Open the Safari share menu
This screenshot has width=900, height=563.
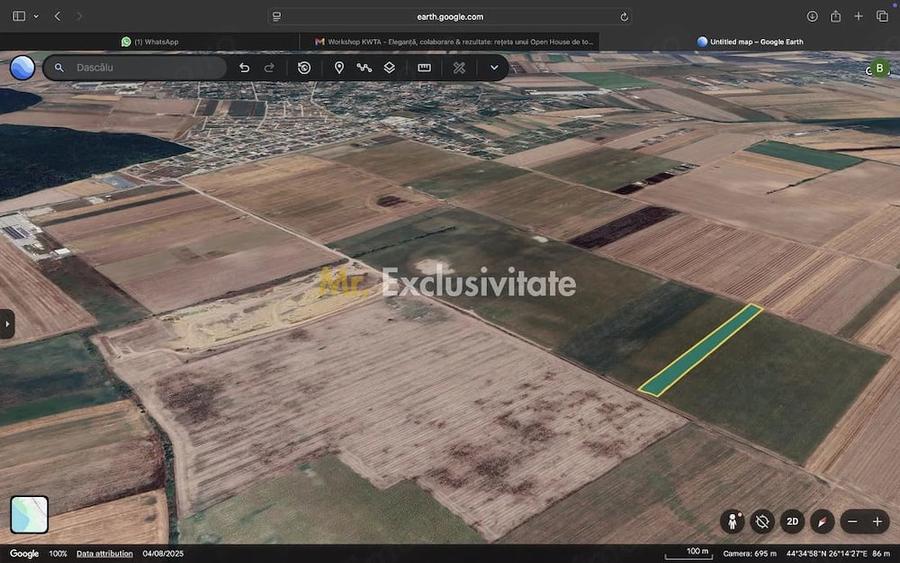point(836,16)
